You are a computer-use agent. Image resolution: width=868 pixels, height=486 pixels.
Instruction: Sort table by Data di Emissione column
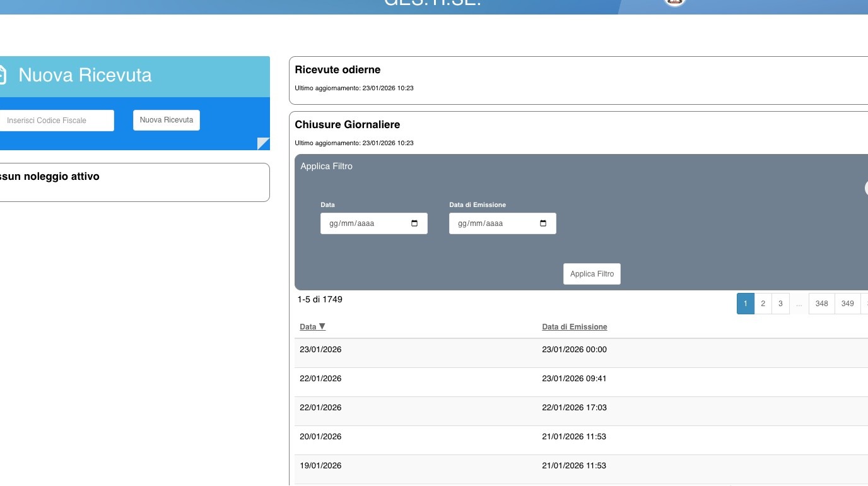click(574, 327)
